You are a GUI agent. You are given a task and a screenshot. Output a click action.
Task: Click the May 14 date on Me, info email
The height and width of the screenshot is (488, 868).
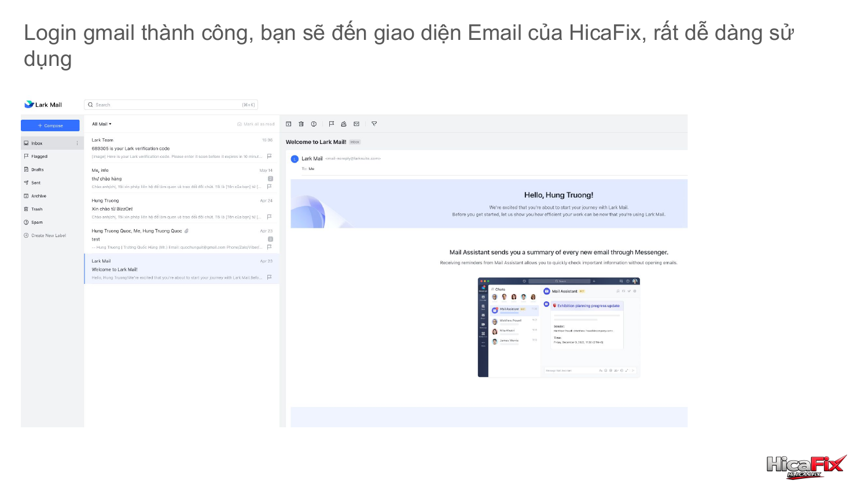point(266,171)
